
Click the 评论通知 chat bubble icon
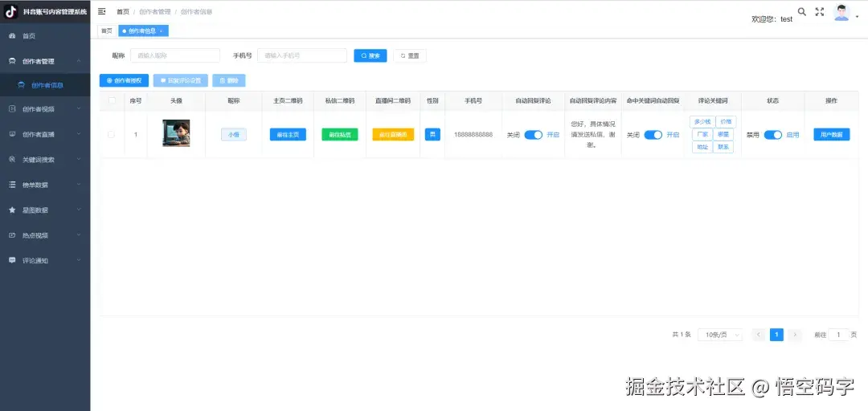(x=12, y=260)
